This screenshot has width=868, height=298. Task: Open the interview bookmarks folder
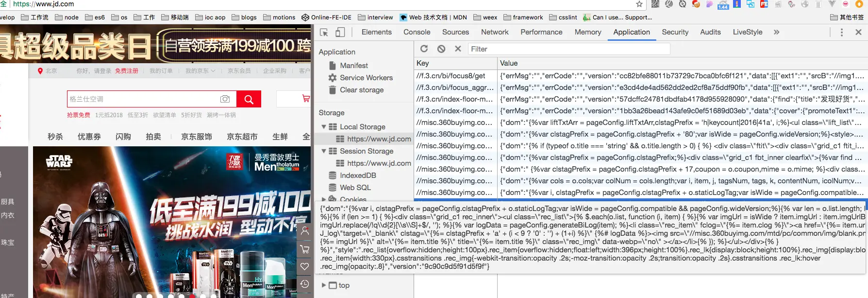coord(375,18)
